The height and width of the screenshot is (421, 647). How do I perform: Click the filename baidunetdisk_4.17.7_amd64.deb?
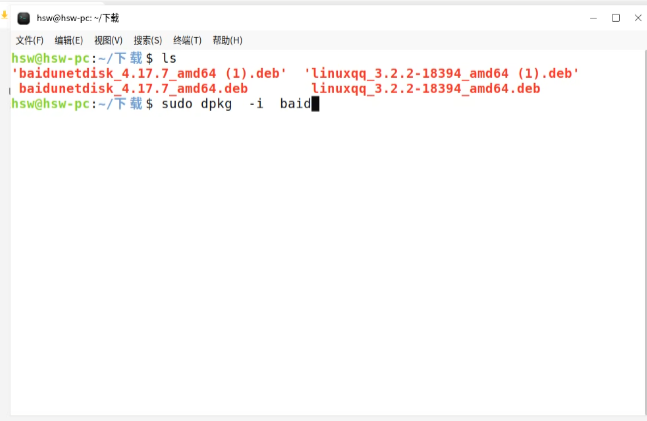click(133, 88)
